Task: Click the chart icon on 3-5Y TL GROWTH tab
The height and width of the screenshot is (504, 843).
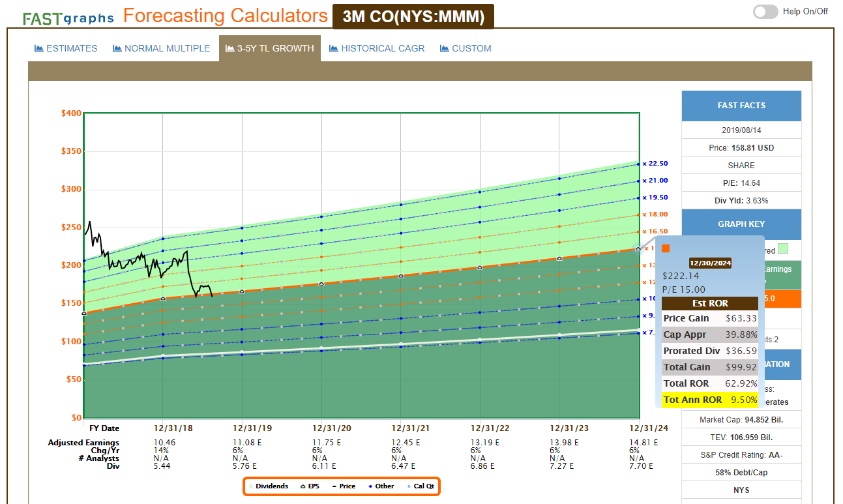Action: [230, 48]
